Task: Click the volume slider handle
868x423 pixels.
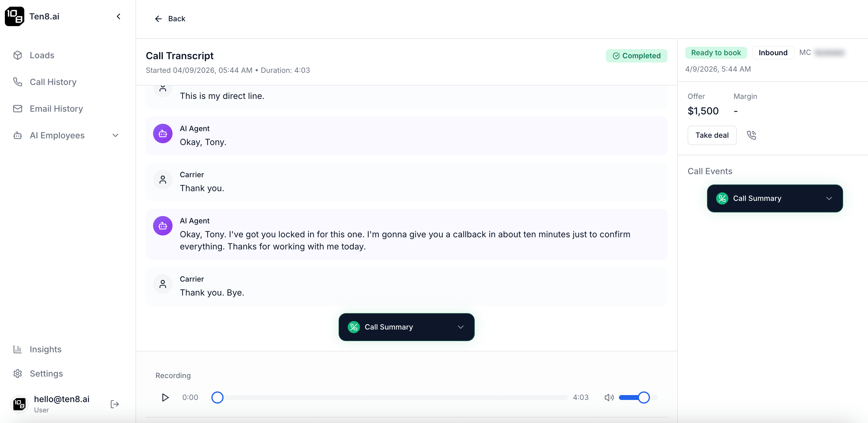Action: 644,398
